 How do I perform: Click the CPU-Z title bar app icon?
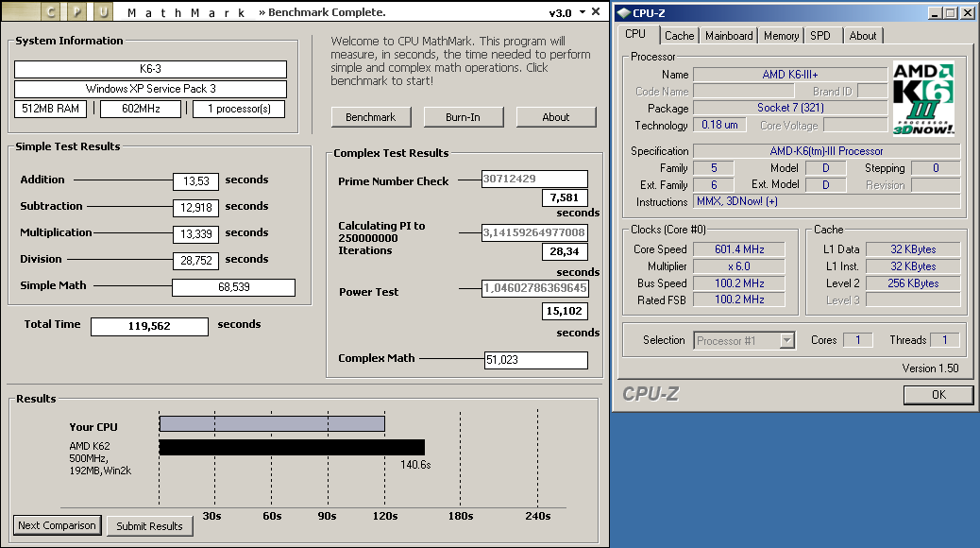click(623, 13)
